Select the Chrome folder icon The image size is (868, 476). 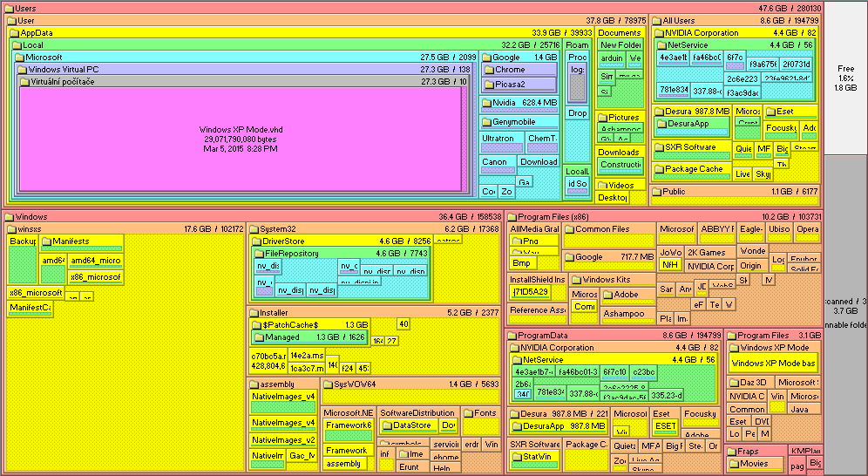(488, 70)
